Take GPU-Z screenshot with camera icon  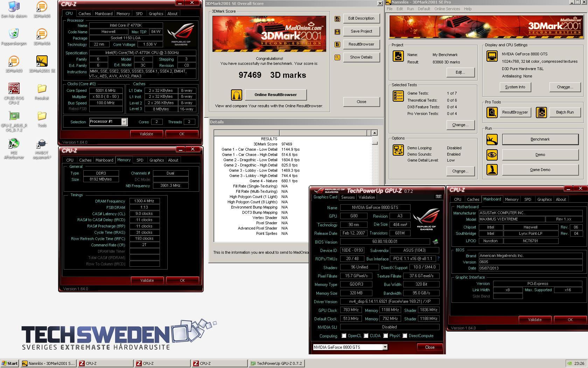pyautogui.click(x=438, y=197)
